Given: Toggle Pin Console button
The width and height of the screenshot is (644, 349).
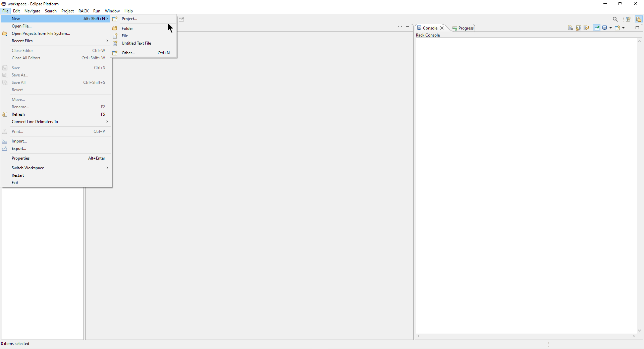Looking at the screenshot, I should (x=597, y=28).
